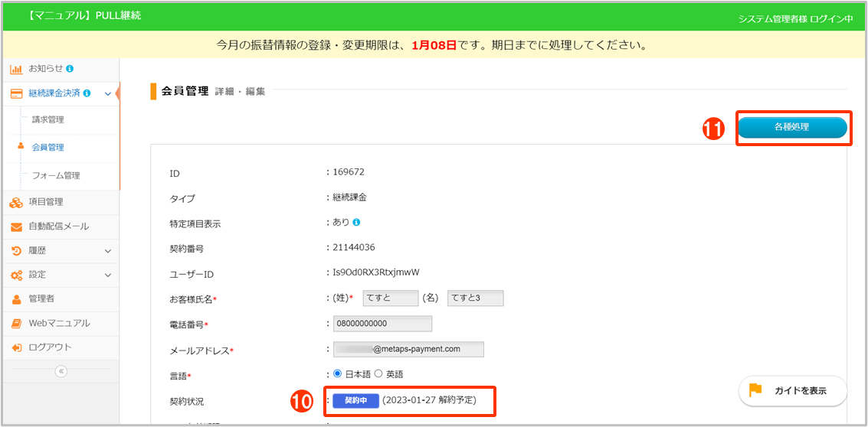Open フォーム管理 in the sidebar
Viewport: 868px width, 427px height.
pos(56,176)
